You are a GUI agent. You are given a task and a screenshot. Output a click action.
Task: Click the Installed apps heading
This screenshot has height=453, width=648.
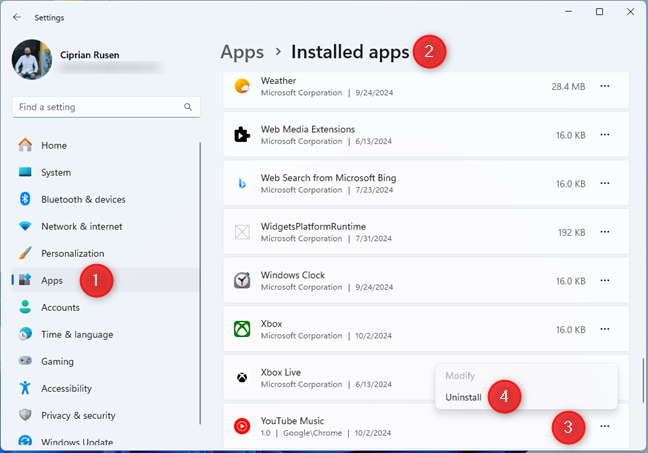350,52
